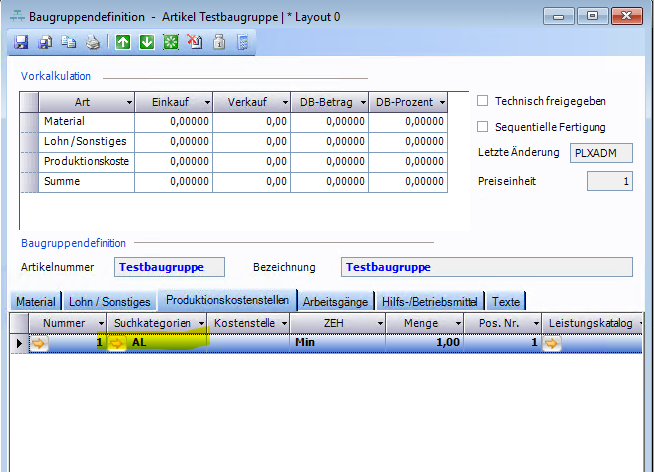654x472 pixels.
Task: Switch to the Texte tab
Action: 506,301
